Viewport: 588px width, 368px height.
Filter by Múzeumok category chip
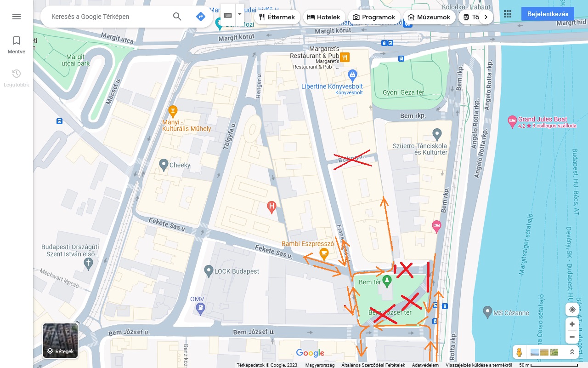click(429, 17)
